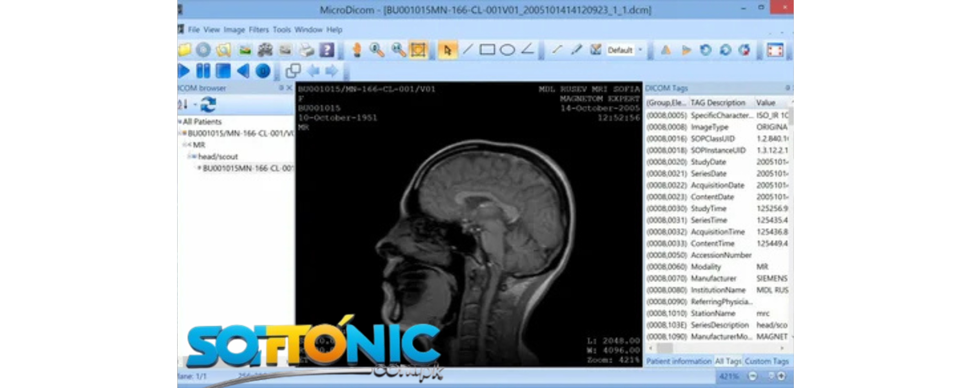The image size is (980, 388).
Task: Switch to the Custom Tags tab
Action: click(x=766, y=361)
